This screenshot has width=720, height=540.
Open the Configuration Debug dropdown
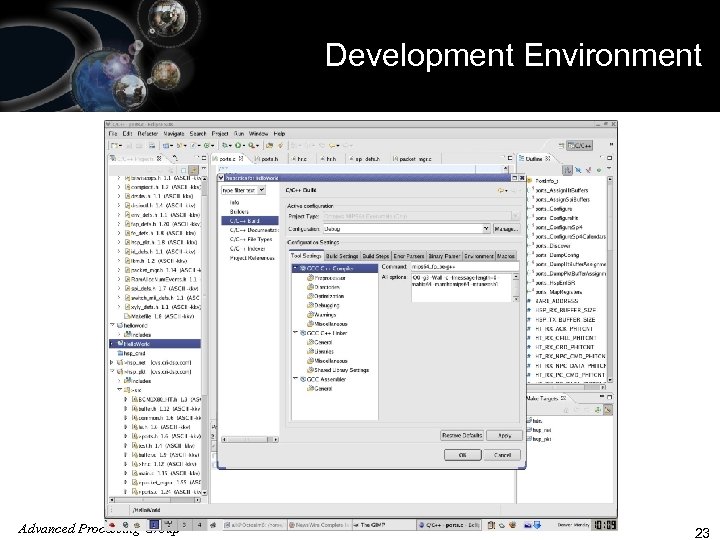tap(486, 229)
